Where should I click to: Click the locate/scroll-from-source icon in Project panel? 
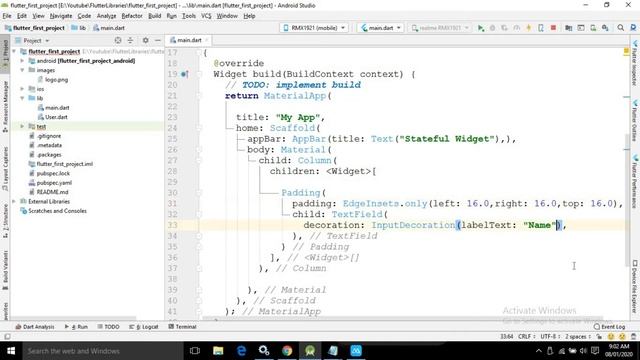(x=118, y=40)
